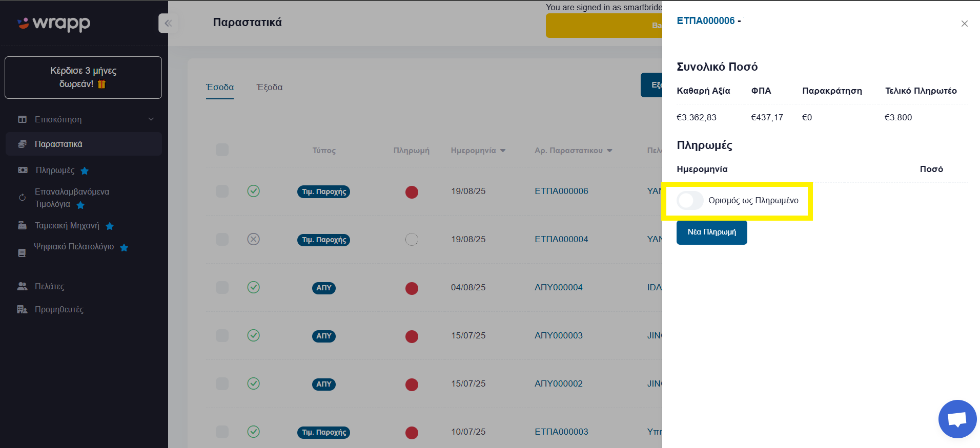Viewport: 980px width, 448px height.
Task: Tick checkbox for row ΑΠΥ000004
Action: coord(222,287)
